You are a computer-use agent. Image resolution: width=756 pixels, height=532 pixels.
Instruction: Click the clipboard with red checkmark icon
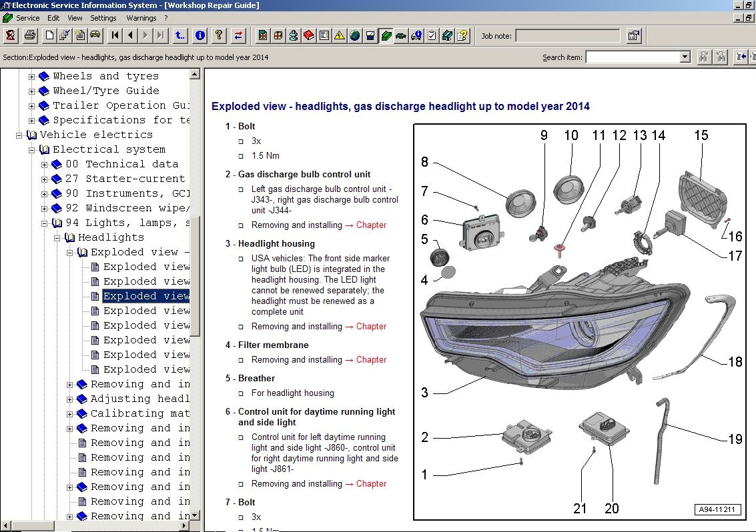(432, 35)
